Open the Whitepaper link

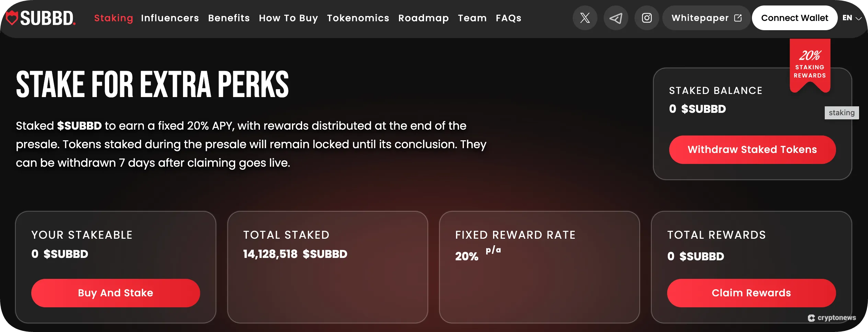pos(700,18)
